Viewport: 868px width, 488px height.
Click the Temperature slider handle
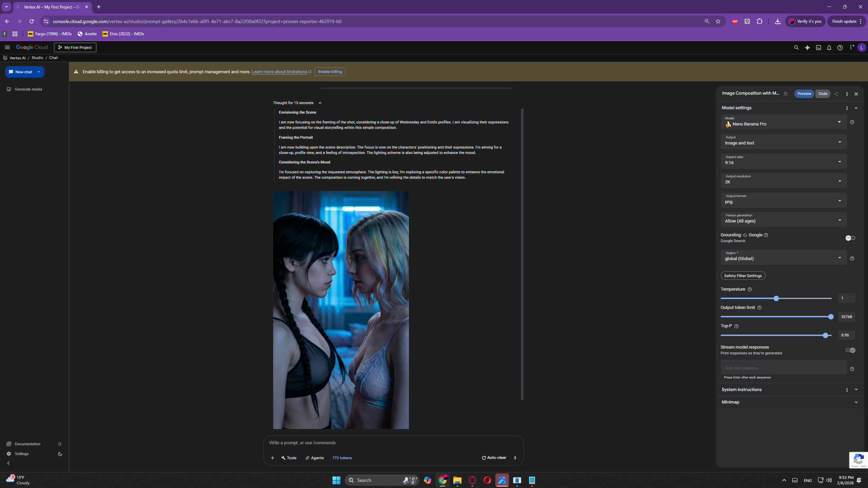click(776, 298)
